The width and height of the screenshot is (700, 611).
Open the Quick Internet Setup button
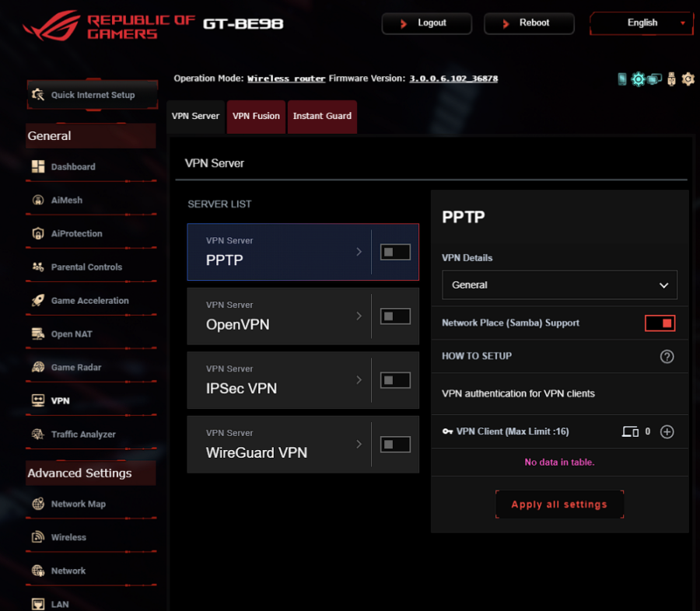93,95
